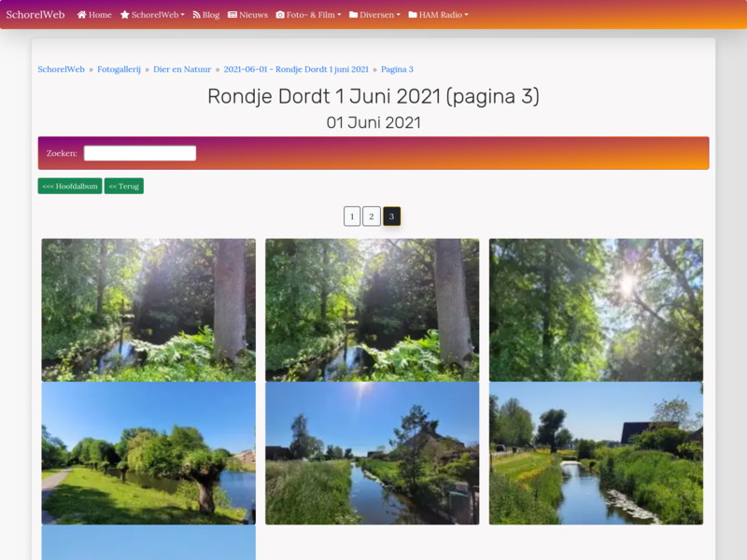Viewport: 747px width, 560px height.
Task: Expand the Foto- & Film dropdown caret
Action: tap(339, 15)
